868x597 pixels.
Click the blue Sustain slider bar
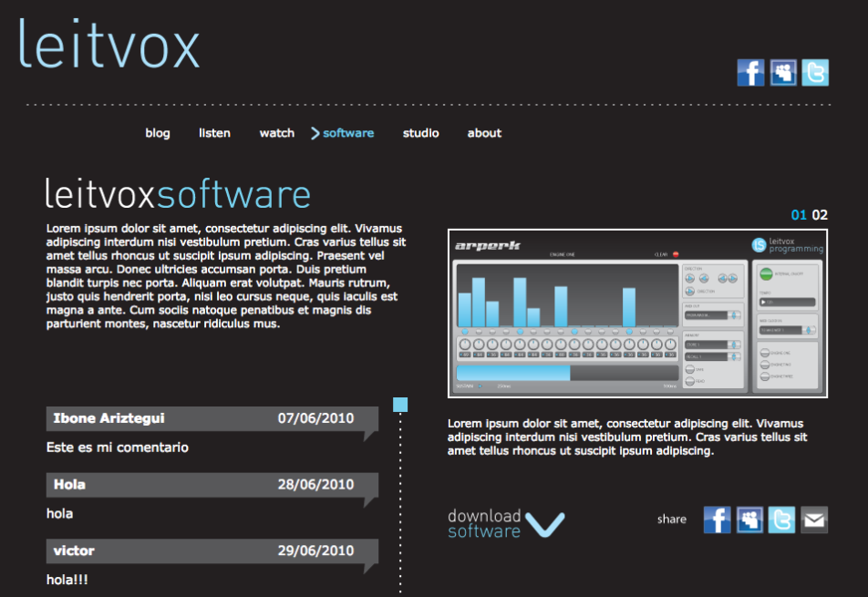coord(513,373)
